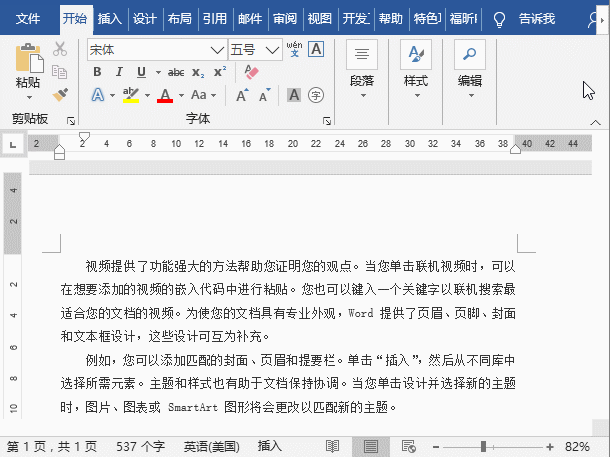Switch to the 审阅 tab
The height and width of the screenshot is (457, 610).
coord(284,18)
